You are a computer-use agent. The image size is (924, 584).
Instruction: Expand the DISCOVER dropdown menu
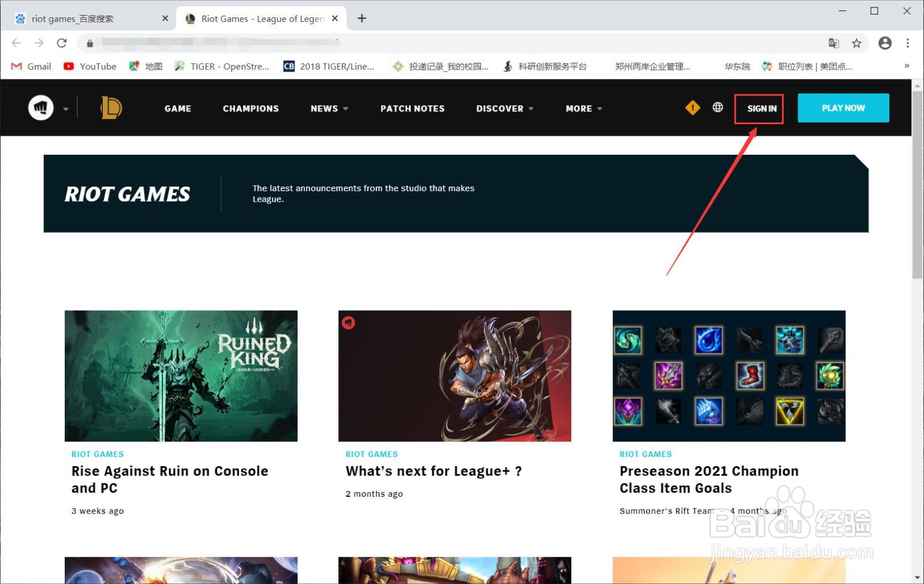pos(505,109)
